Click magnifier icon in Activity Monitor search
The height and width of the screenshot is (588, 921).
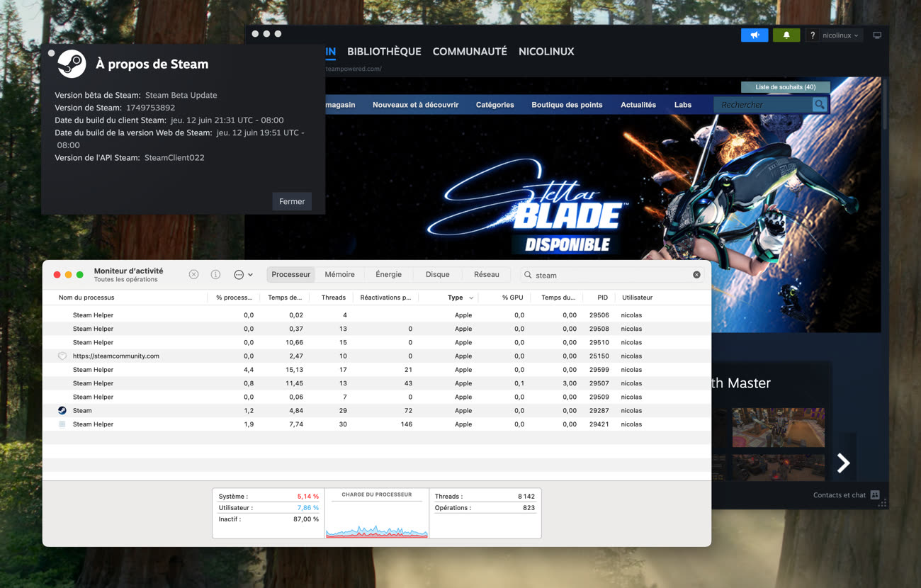(529, 275)
